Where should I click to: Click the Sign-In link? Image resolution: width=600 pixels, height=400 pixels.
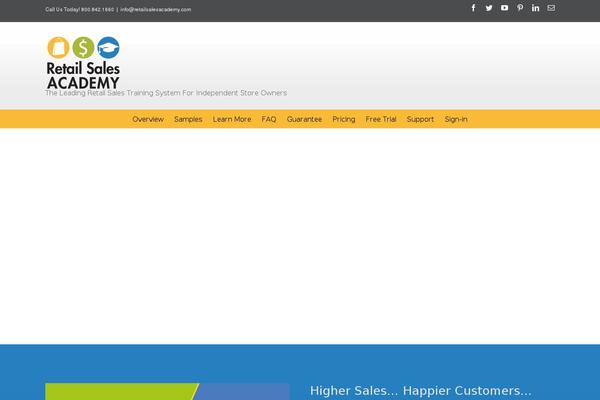[x=456, y=119]
